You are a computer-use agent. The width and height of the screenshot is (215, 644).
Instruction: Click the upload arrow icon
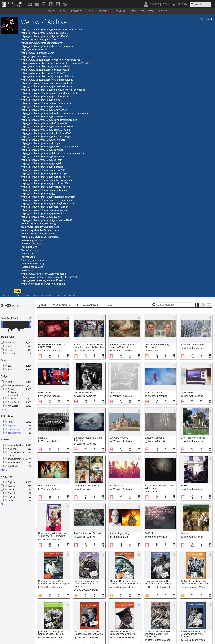pyautogui.click(x=174, y=4)
